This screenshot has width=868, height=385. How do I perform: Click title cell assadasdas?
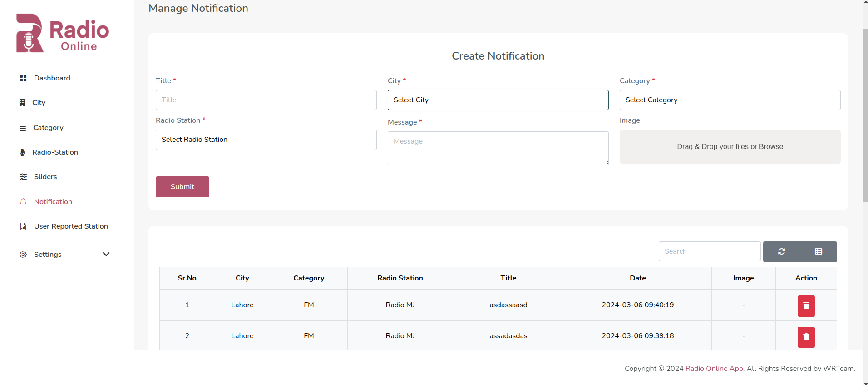pyautogui.click(x=508, y=336)
